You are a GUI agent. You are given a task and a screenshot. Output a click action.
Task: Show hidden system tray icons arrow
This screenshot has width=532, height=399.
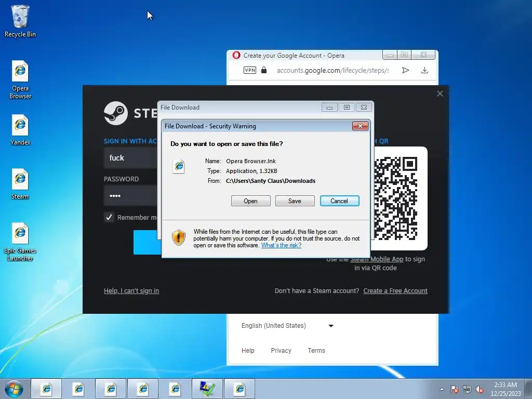[x=442, y=389]
